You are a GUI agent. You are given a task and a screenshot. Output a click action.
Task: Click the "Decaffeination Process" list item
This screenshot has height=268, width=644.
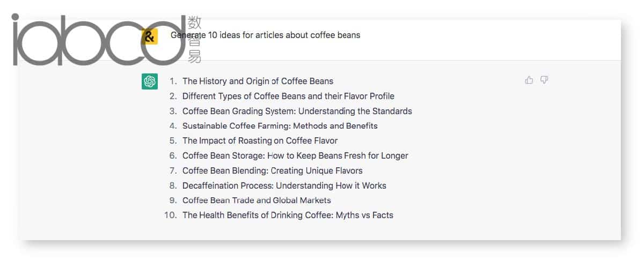284,186
